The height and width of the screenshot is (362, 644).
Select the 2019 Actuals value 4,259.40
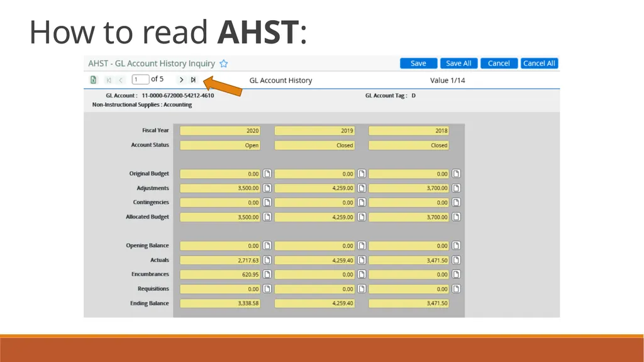pyautogui.click(x=314, y=260)
